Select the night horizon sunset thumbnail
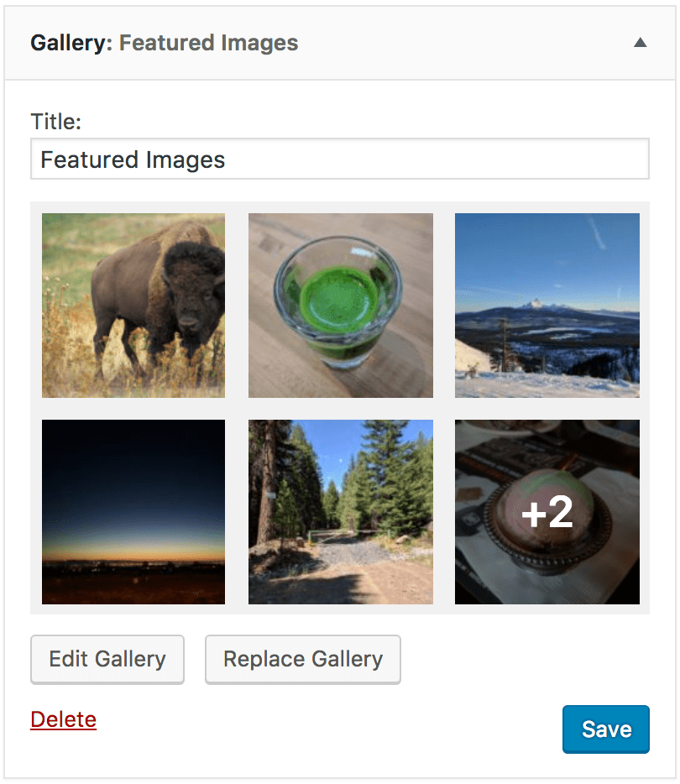Screen dimensions: 680x784 pyautogui.click(x=133, y=512)
